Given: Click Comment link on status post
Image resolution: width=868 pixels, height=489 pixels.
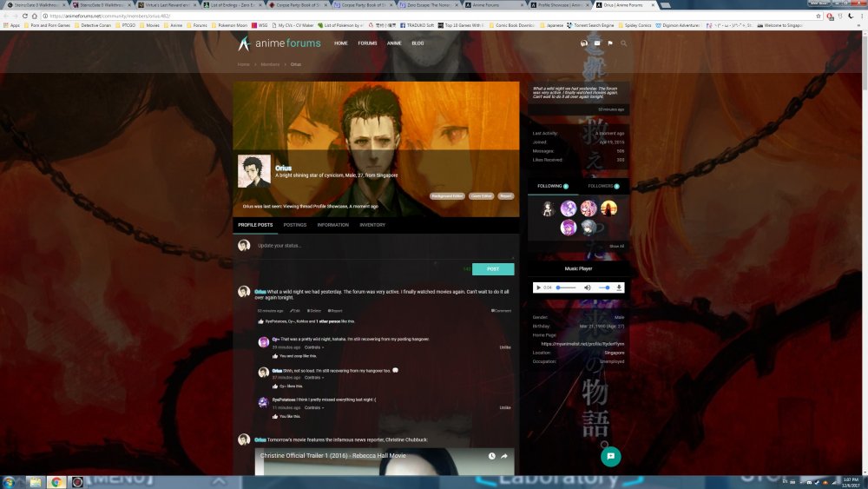Looking at the screenshot, I should 501,311.
